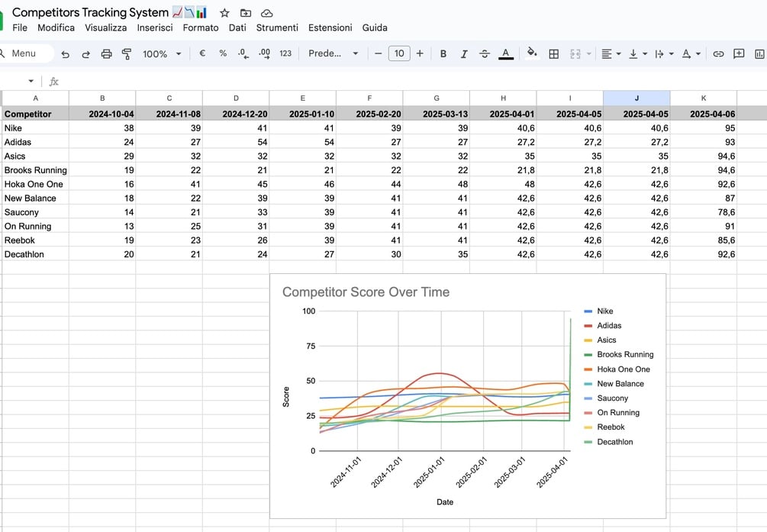Viewport: 767px width, 532px height.
Task: Open the Inserisci menu
Action: [x=155, y=28]
